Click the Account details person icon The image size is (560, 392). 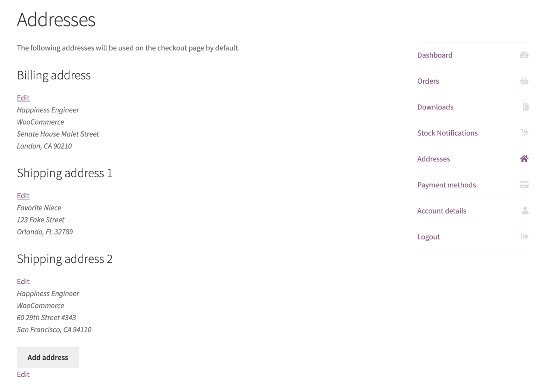coord(524,211)
